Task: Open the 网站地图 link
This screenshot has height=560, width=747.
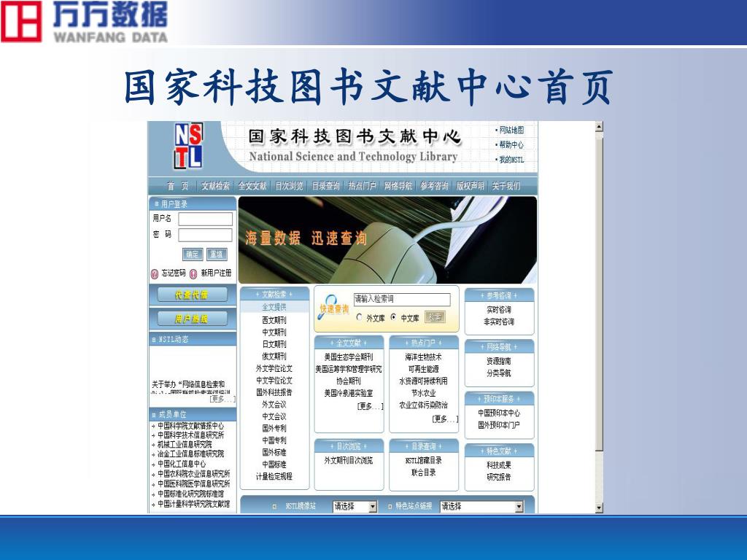Action: (511, 130)
